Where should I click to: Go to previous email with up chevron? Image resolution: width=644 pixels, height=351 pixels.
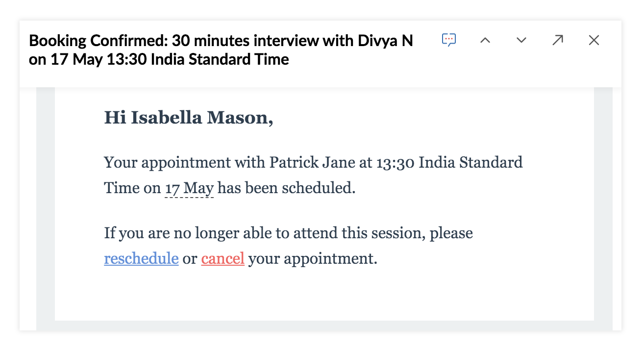click(x=485, y=40)
